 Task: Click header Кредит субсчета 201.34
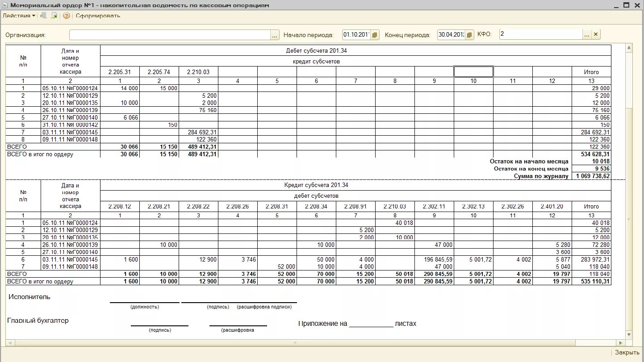pyautogui.click(x=316, y=185)
